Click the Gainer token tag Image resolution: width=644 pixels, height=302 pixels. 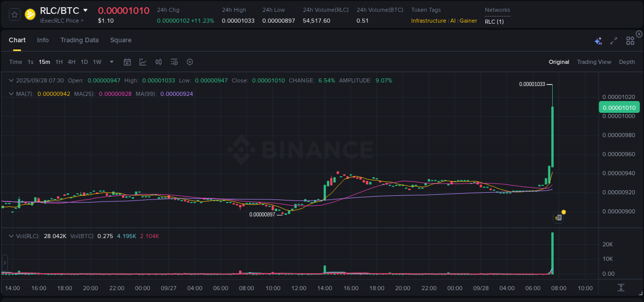pos(468,21)
